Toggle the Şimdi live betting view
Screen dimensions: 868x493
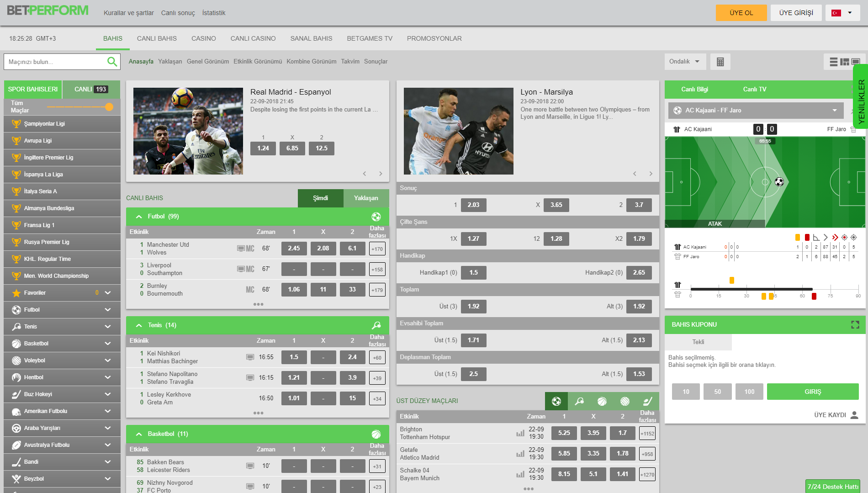[320, 198]
